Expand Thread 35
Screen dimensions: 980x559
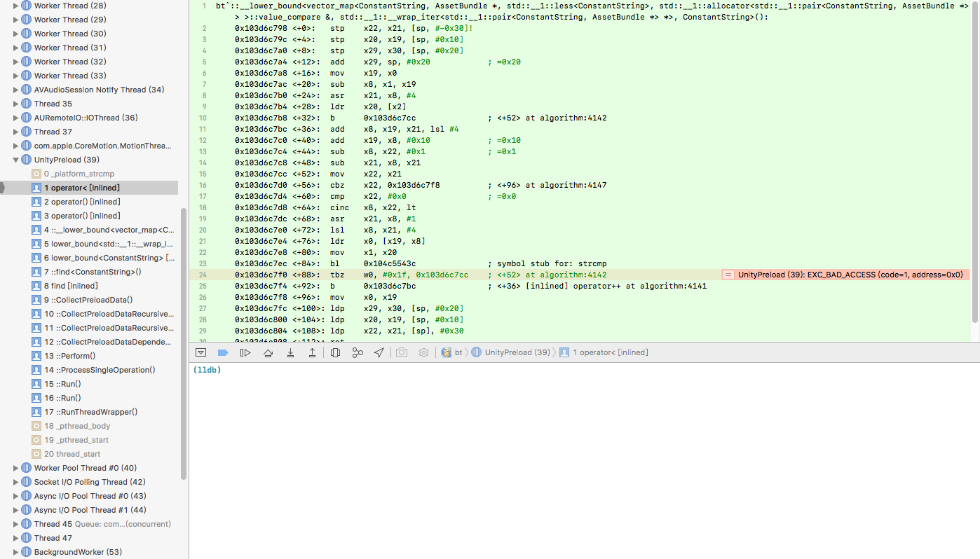(15, 104)
